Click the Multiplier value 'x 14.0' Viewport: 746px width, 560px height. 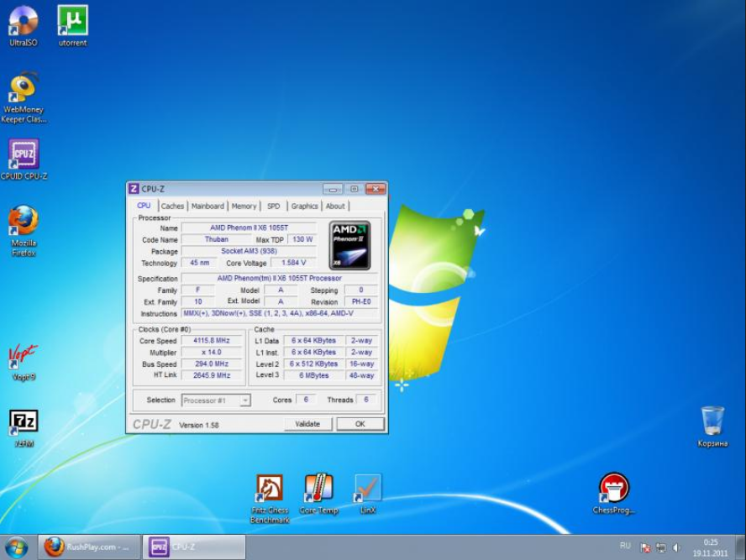click(211, 353)
